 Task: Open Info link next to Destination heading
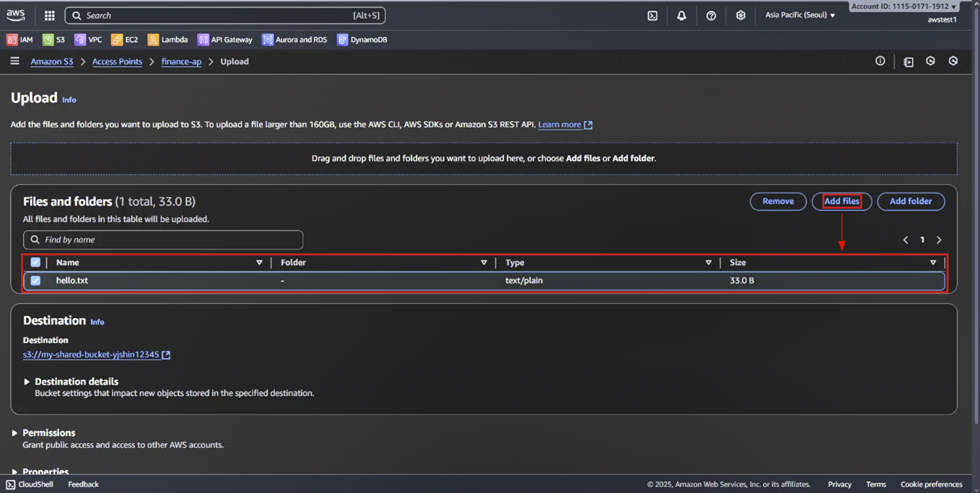(x=97, y=322)
